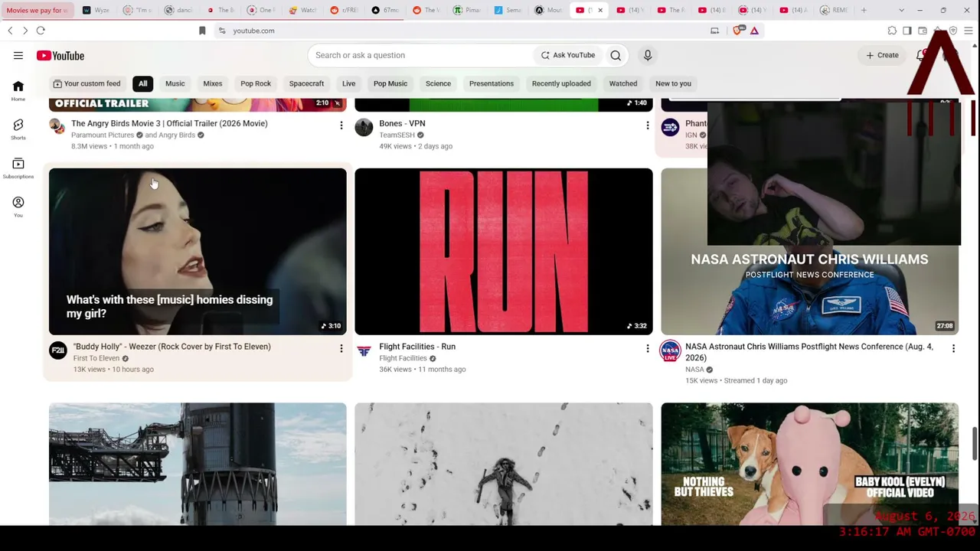Play the rocket launch tower thumbnail
This screenshot has height=551, width=980.
(x=198, y=464)
